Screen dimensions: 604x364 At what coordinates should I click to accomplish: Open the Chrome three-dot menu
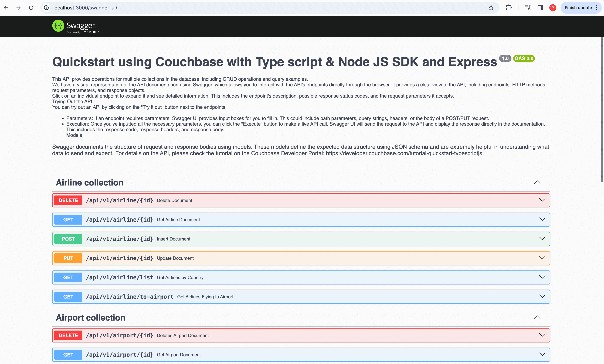coord(596,8)
